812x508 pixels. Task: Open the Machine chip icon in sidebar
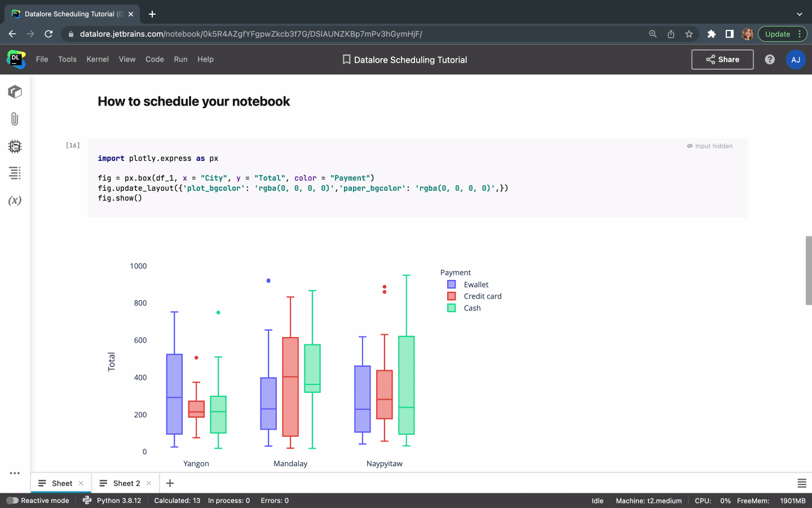click(x=15, y=147)
